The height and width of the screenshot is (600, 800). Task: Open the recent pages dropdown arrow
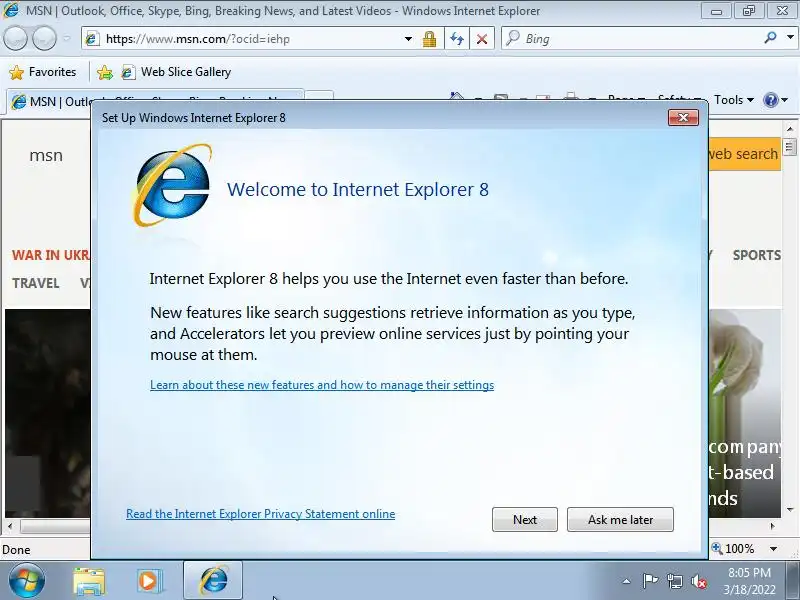tap(67, 38)
